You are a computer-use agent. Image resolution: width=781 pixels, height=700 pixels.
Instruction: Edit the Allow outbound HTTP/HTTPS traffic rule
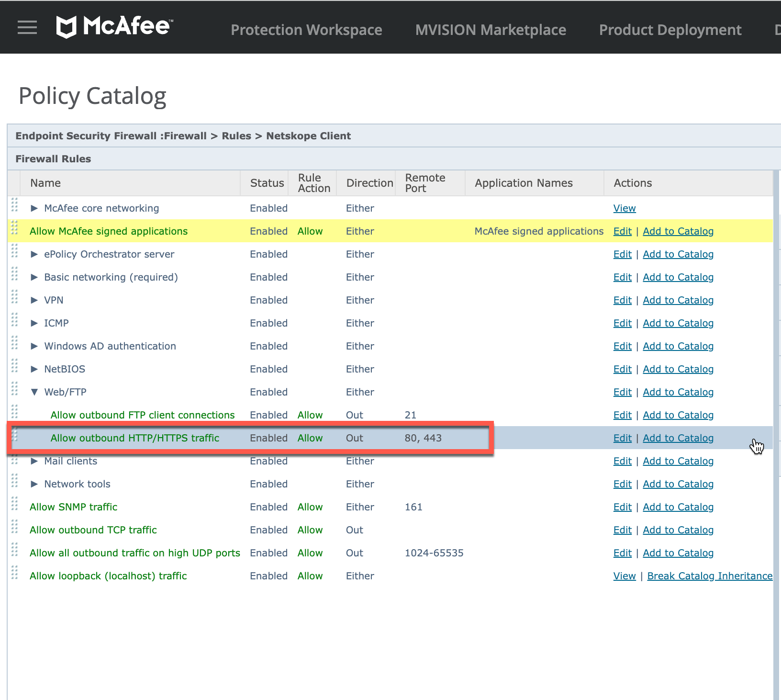[x=622, y=438]
